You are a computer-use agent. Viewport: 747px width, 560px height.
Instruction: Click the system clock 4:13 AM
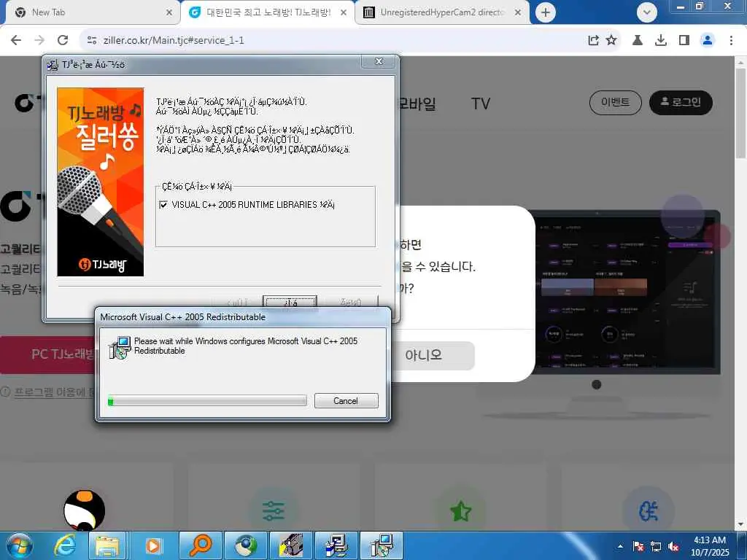click(709, 540)
